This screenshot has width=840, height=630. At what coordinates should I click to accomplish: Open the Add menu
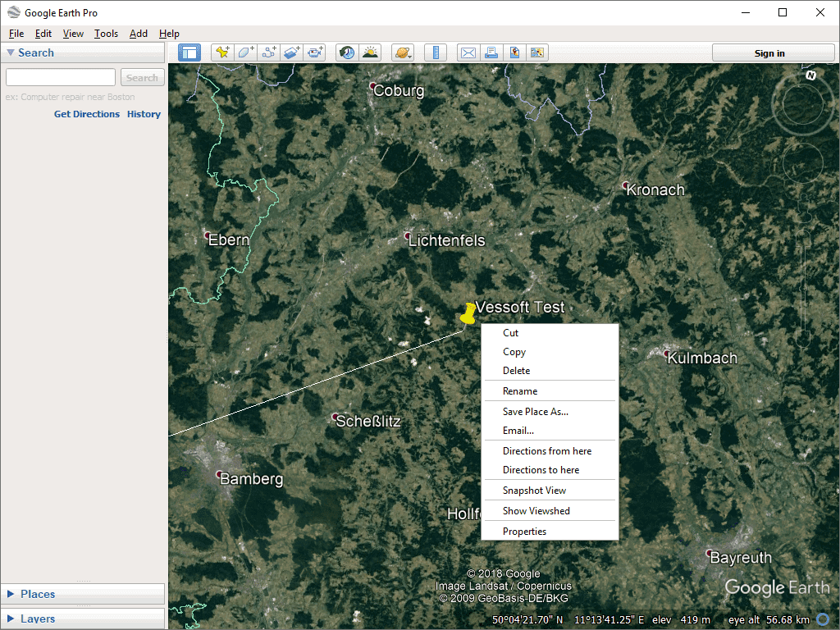(138, 34)
